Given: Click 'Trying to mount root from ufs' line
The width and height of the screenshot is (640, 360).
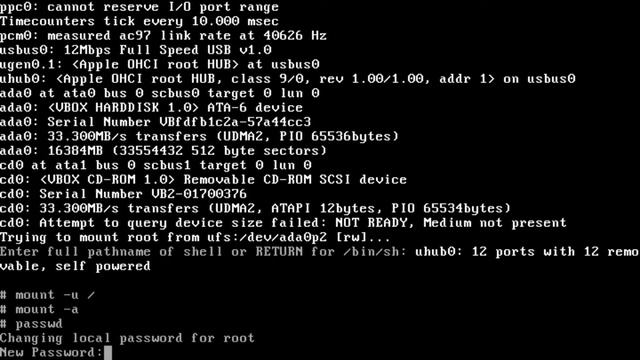Looking at the screenshot, I should pyautogui.click(x=195, y=237).
